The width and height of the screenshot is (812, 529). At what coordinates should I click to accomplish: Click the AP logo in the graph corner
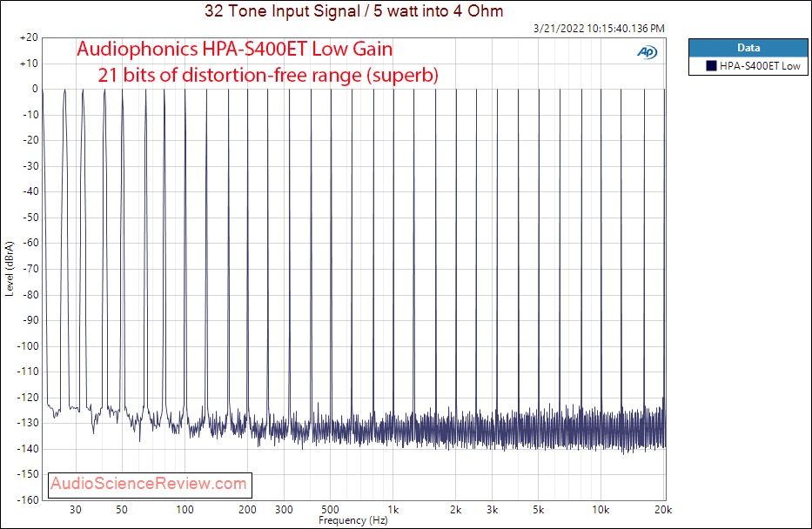point(647,52)
